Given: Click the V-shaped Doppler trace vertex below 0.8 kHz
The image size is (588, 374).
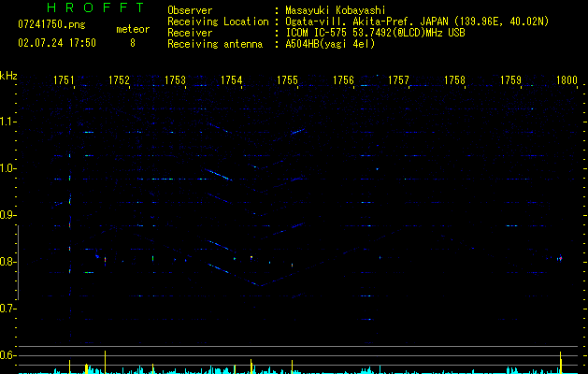Looking at the screenshot, I should click(x=261, y=286).
